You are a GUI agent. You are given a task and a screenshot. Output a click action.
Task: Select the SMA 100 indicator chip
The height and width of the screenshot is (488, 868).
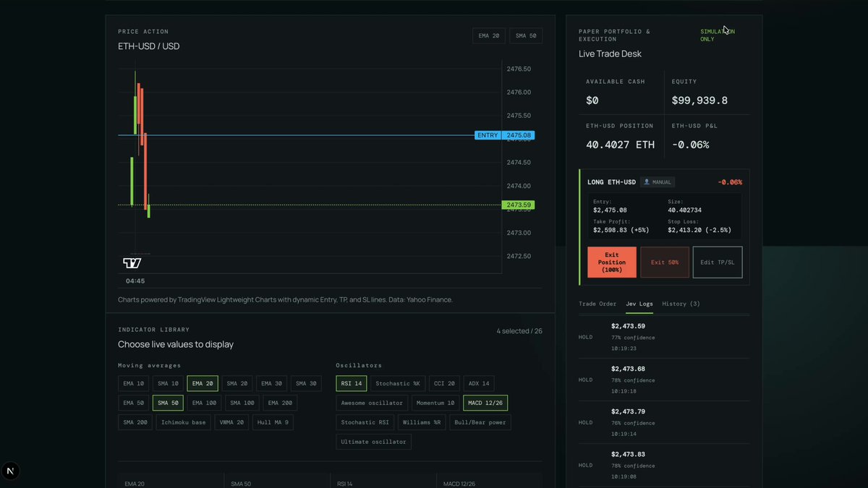point(242,403)
